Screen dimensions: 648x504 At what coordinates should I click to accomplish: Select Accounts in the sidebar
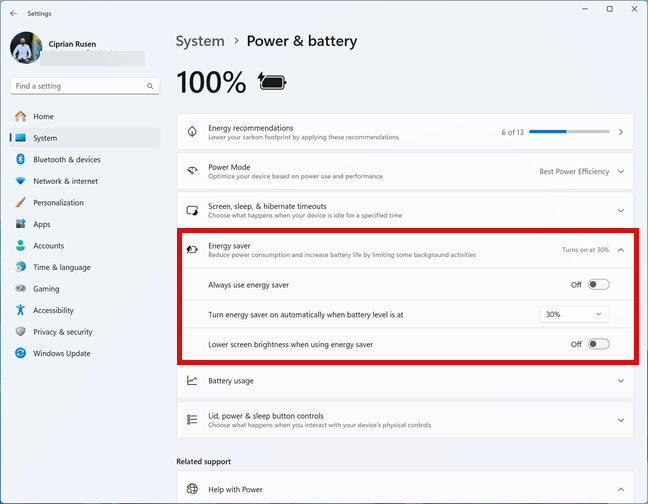click(x=85, y=245)
